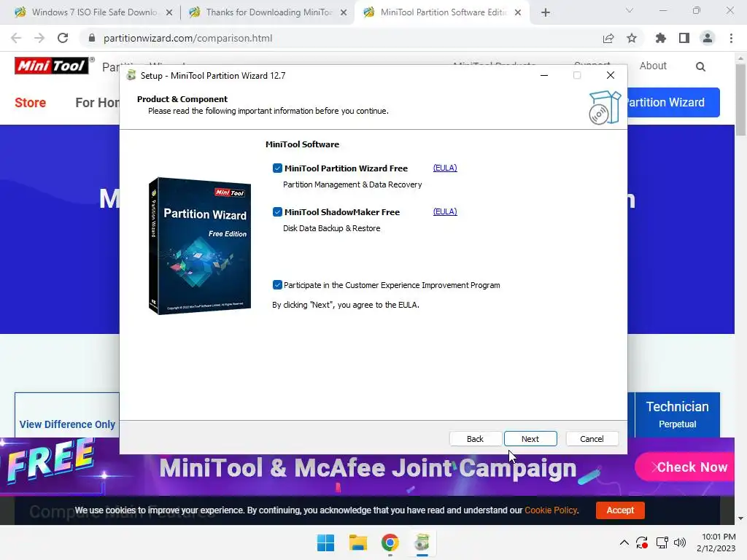This screenshot has width=747, height=560.
Task: Open the tab search chevron
Action: pyautogui.click(x=630, y=10)
